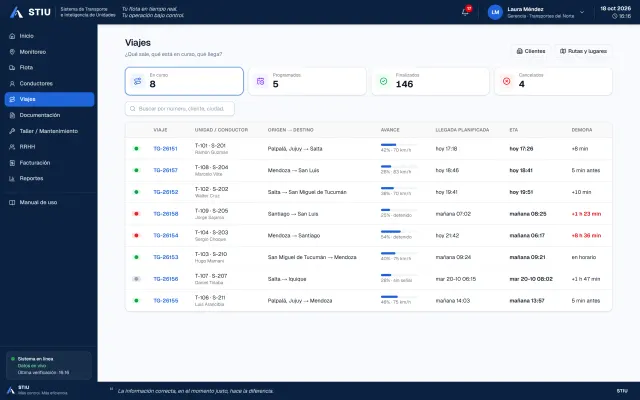This screenshot has width=640, height=400.
Task: Click the progress bar of TG-26151
Action: [399, 144]
